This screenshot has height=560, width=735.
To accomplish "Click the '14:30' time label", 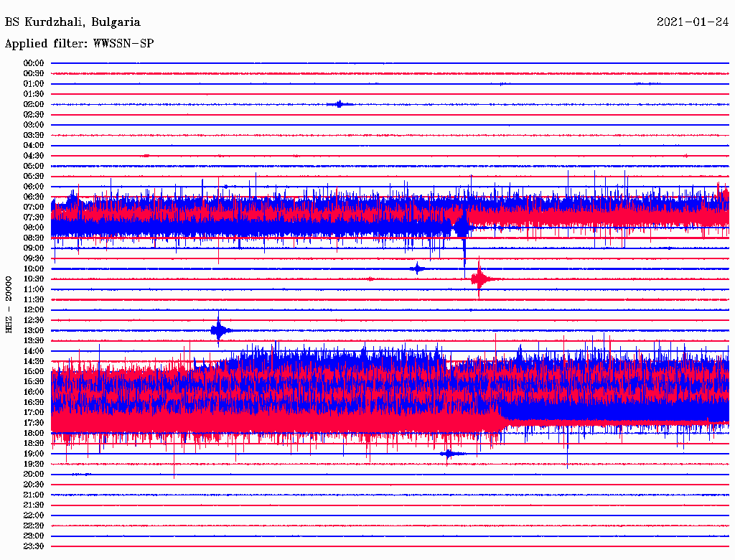I will [34, 362].
